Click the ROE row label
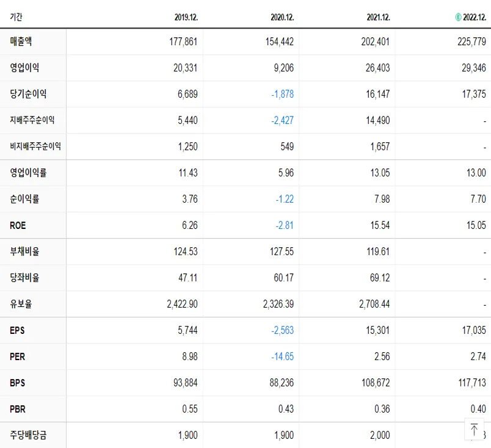 click(x=18, y=225)
